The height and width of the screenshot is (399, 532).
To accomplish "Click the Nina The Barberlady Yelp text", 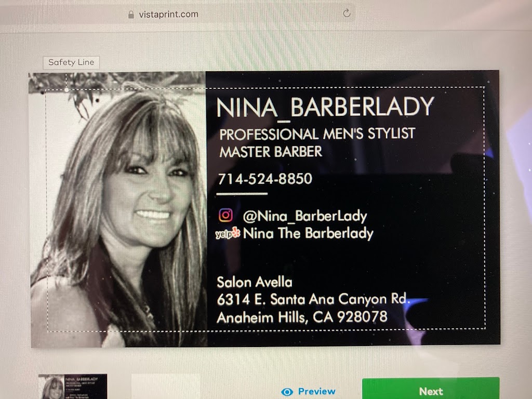I will pos(308,233).
